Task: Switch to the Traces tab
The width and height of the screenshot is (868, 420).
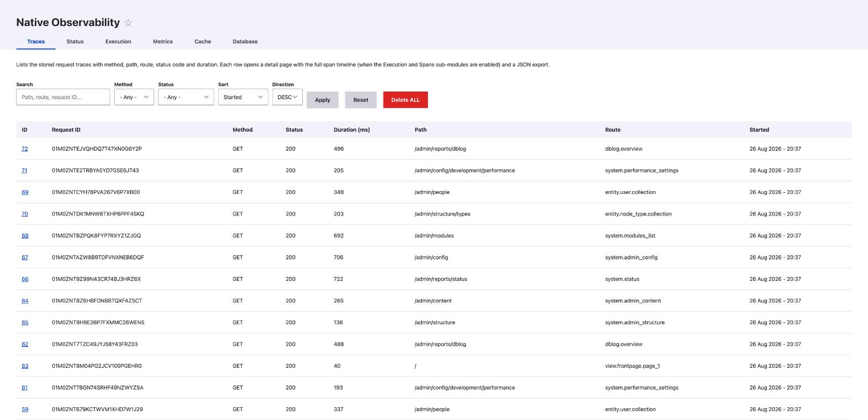Action: tap(36, 42)
